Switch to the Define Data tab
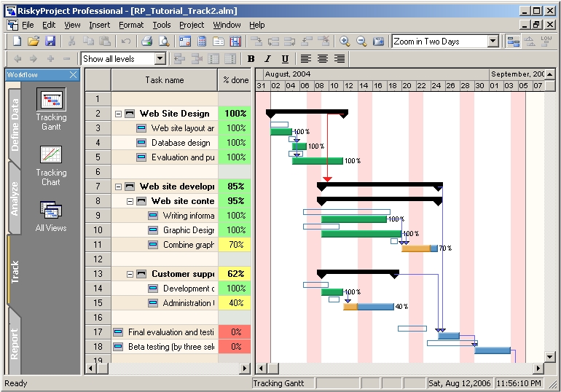The height and width of the screenshot is (392, 561). 15,125
